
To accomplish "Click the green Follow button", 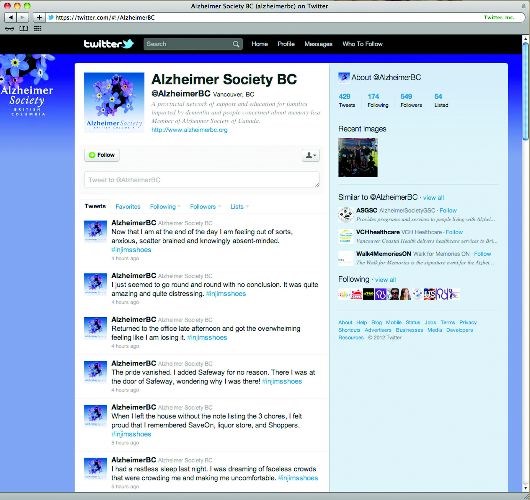I will click(102, 155).
